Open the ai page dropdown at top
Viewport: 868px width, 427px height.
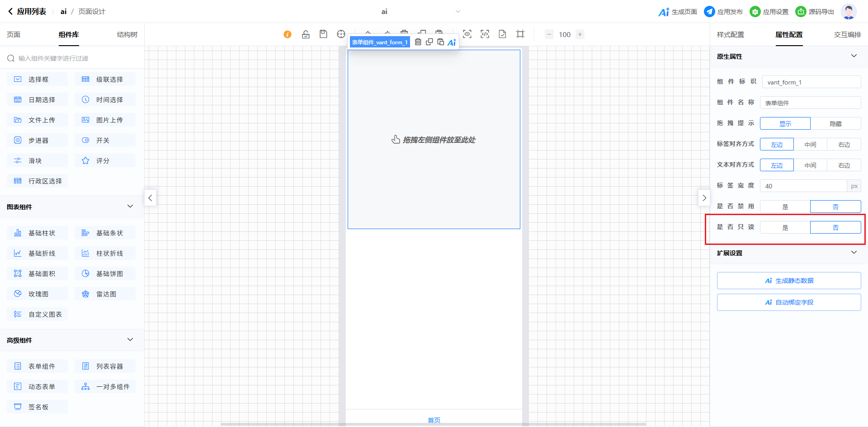(458, 12)
